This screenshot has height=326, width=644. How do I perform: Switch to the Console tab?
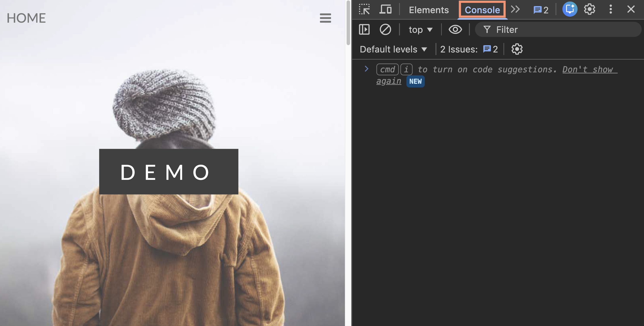pos(482,10)
